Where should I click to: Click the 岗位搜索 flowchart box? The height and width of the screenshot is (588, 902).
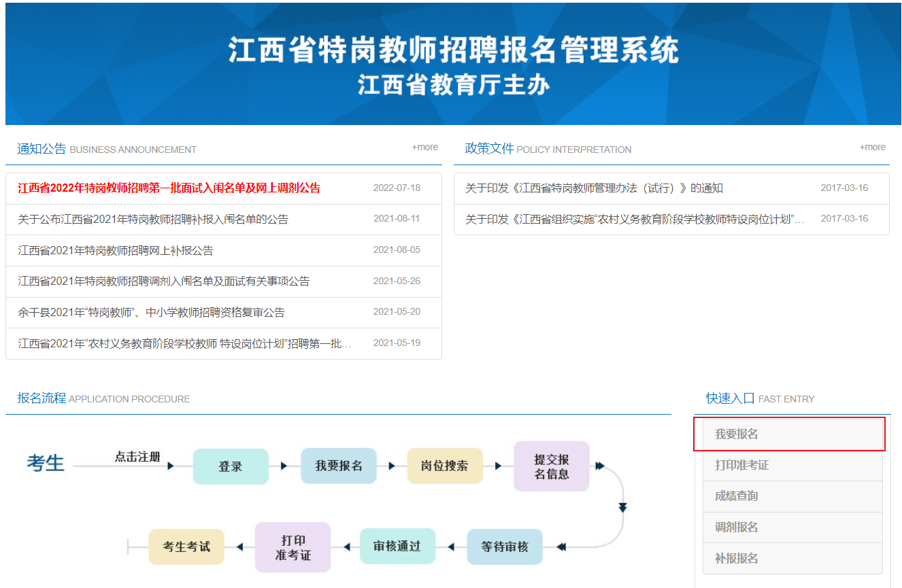point(445,466)
